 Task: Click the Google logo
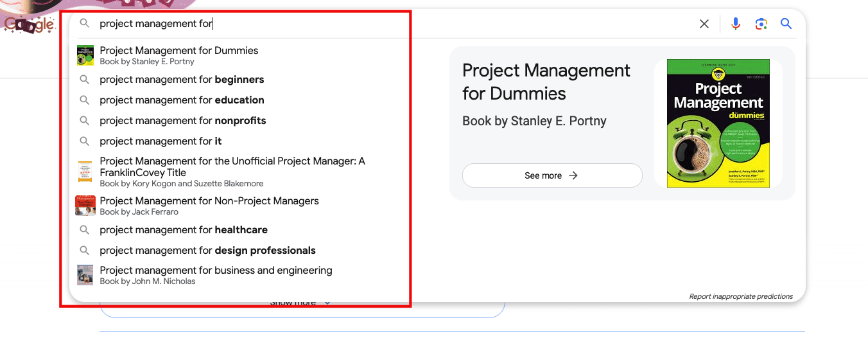coord(29,24)
